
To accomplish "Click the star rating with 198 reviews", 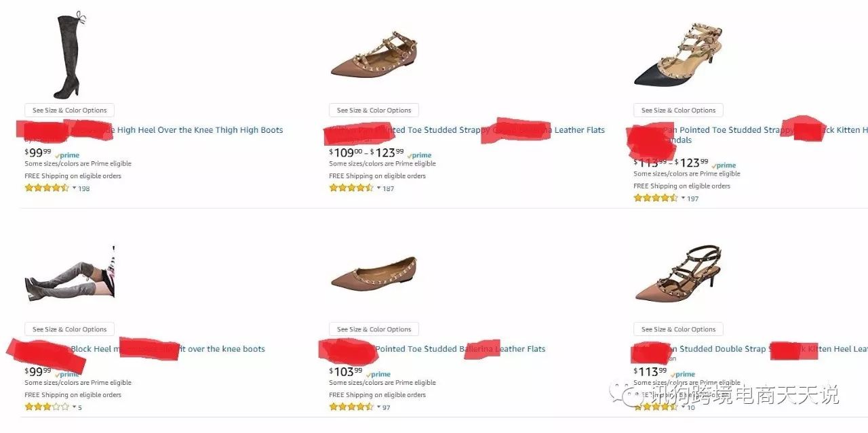I will [x=47, y=188].
